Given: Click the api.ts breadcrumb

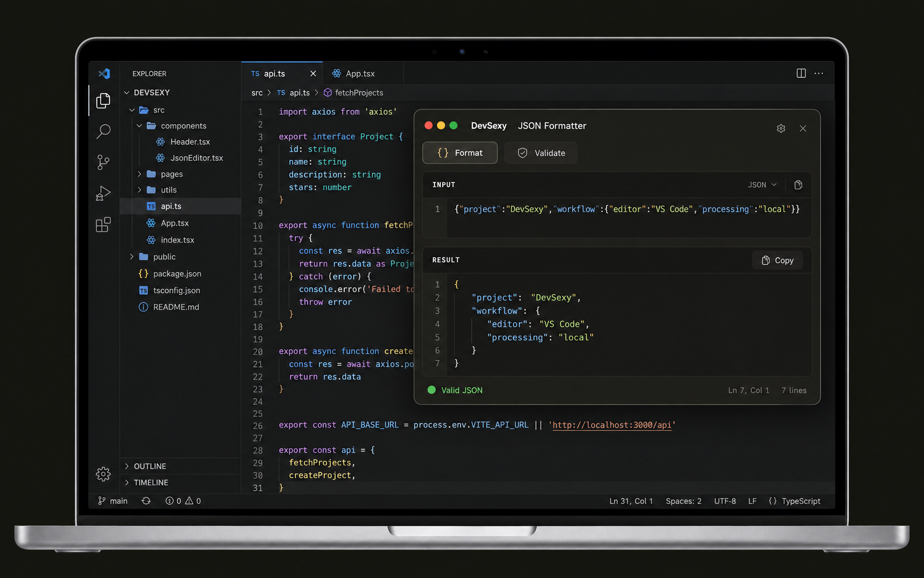Looking at the screenshot, I should (293, 93).
